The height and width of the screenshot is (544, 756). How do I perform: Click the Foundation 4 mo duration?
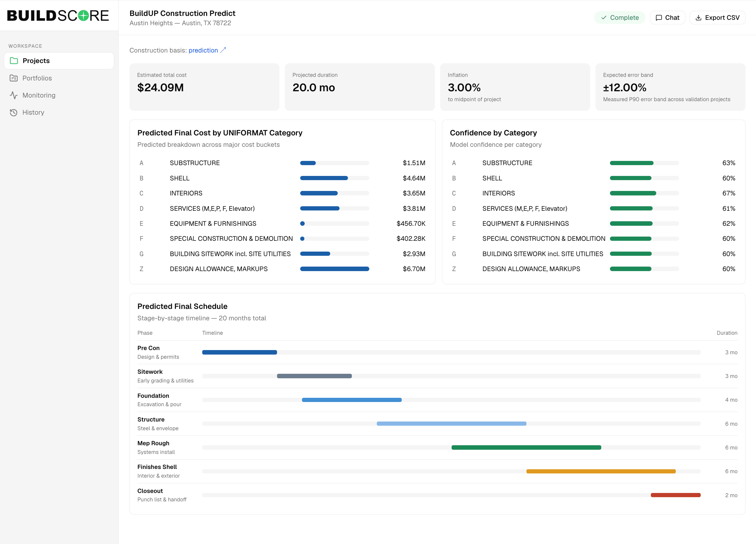(x=731, y=400)
